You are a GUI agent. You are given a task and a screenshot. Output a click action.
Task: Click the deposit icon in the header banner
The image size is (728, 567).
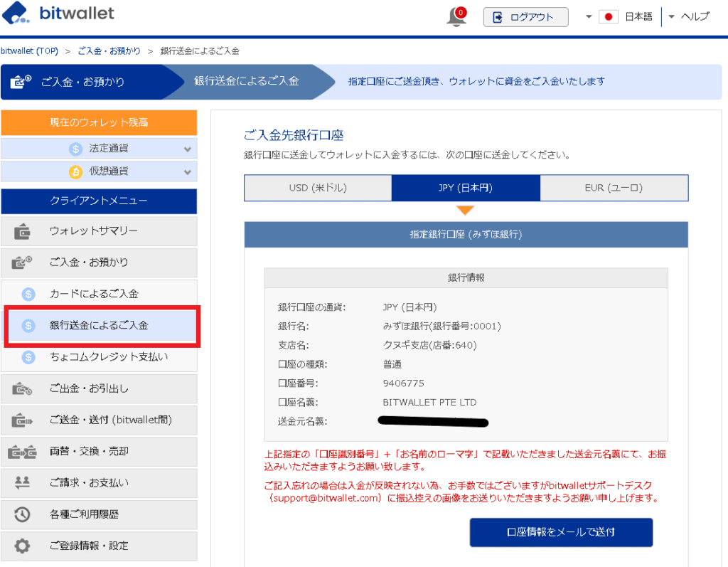pyautogui.click(x=21, y=81)
